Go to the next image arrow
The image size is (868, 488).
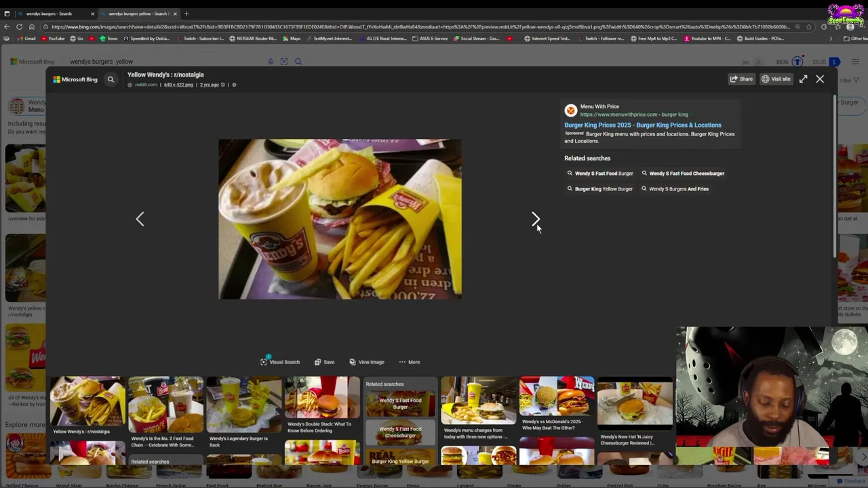pos(535,219)
